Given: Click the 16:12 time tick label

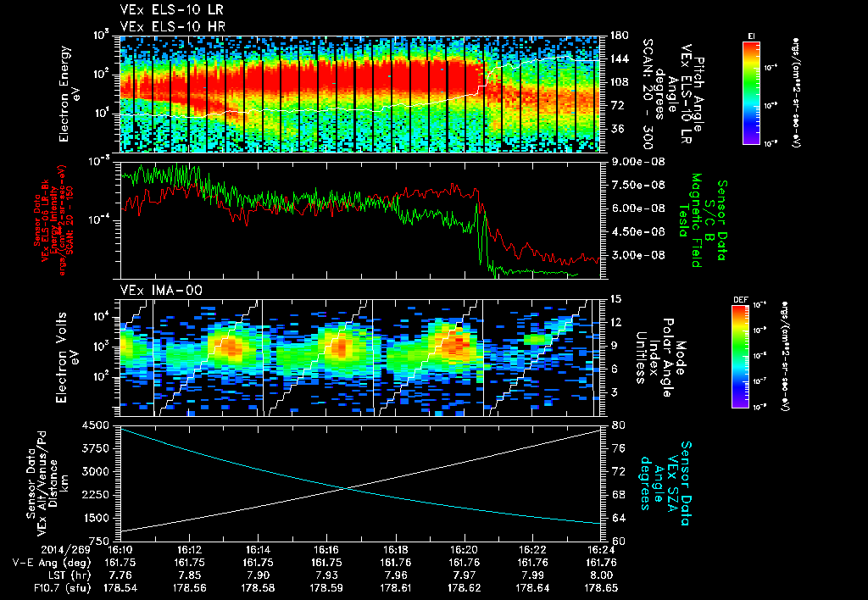Looking at the screenshot, I should (189, 550).
